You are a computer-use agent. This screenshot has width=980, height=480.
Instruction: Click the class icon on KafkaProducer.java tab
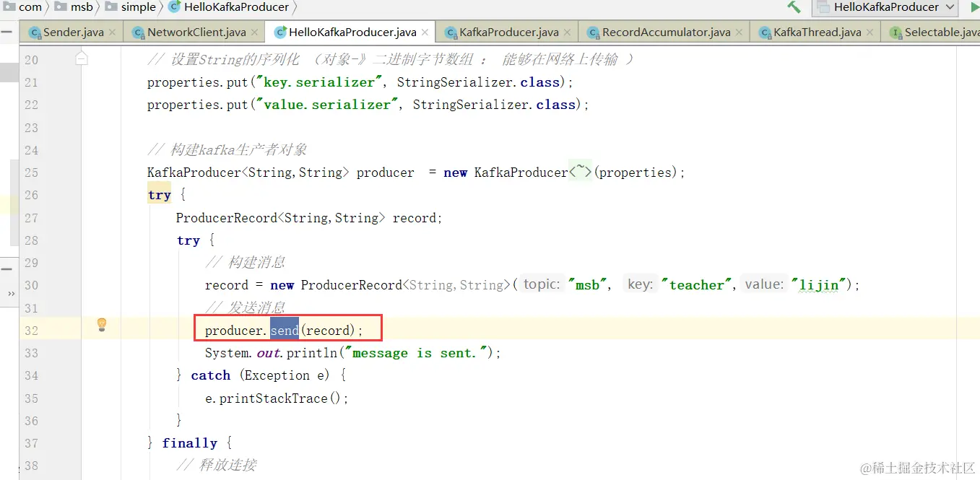point(451,32)
